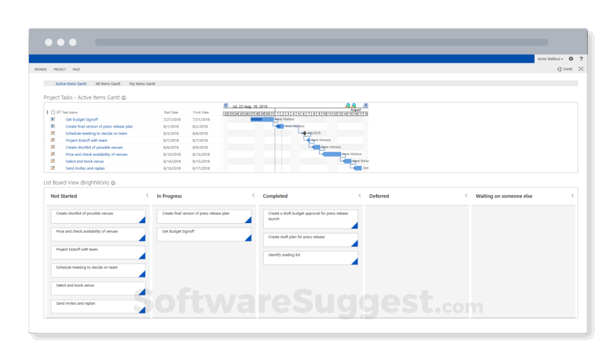Open the PROJECT ribbon tab
Viewport: 616px width, 364px height.
tap(60, 69)
